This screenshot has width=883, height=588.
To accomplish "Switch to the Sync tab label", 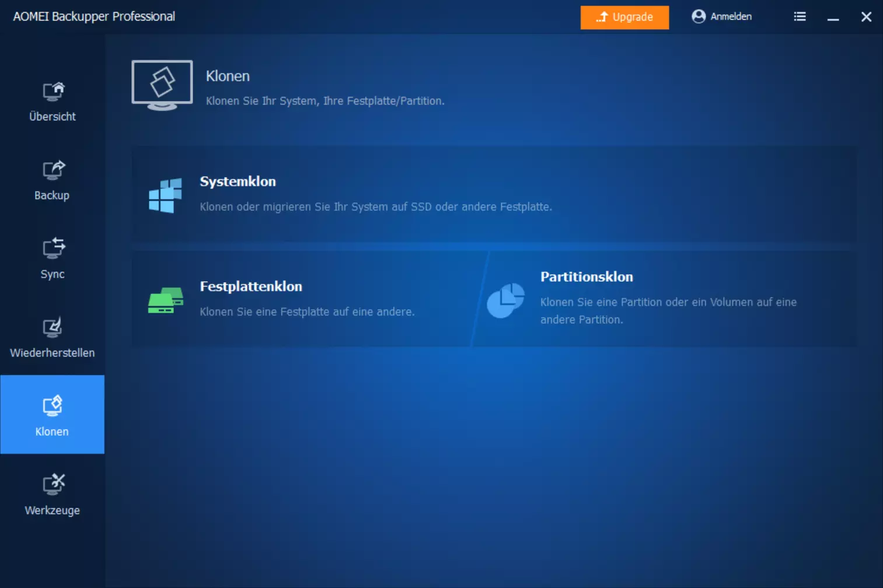I will 53,274.
